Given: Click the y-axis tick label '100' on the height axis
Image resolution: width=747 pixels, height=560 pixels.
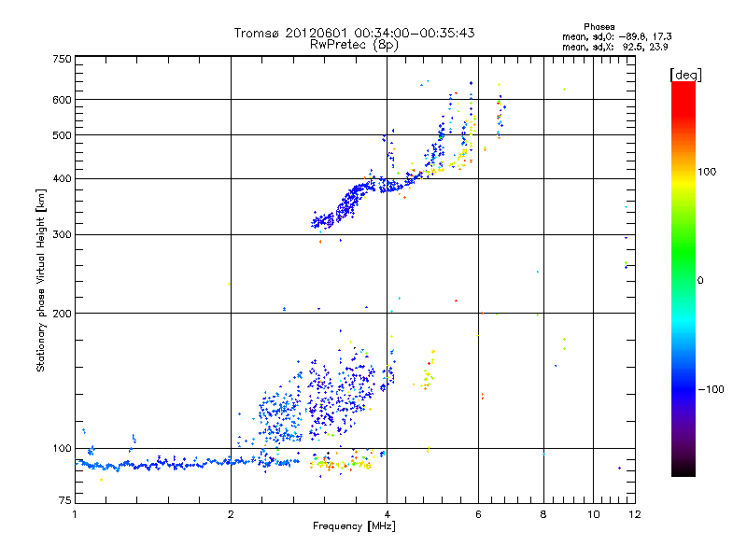Looking at the screenshot, I should [62, 449].
